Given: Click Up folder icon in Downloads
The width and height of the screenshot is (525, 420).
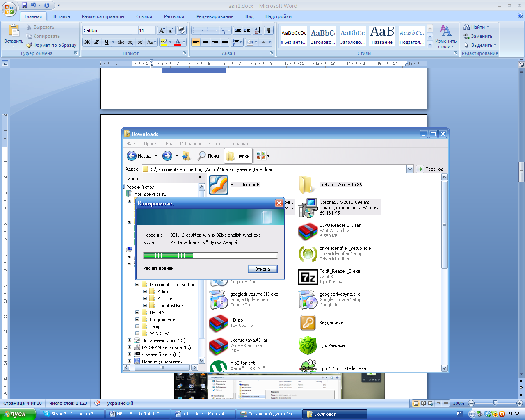Looking at the screenshot, I should [186, 156].
